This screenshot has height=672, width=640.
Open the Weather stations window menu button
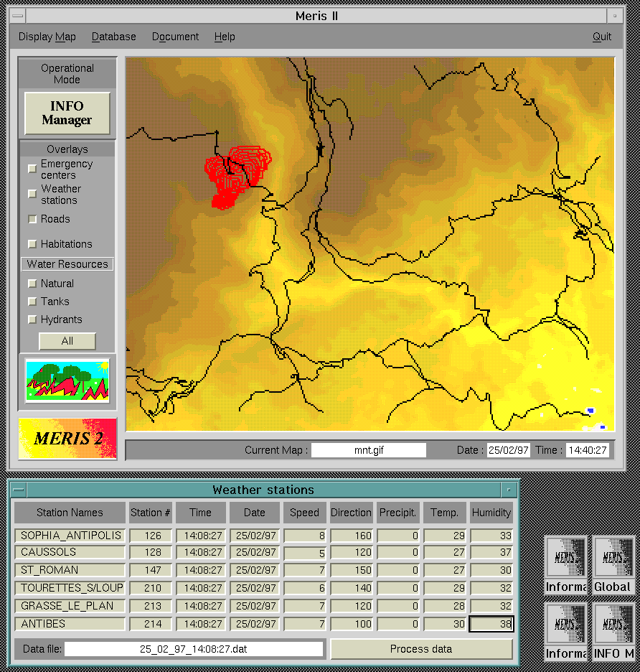[19, 490]
